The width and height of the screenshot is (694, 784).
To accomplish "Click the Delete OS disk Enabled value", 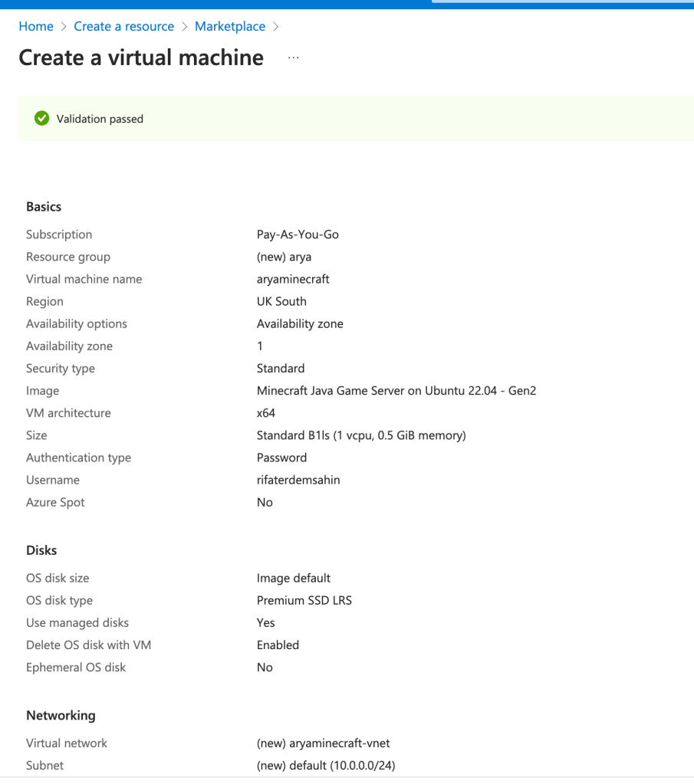I will pyautogui.click(x=278, y=645).
